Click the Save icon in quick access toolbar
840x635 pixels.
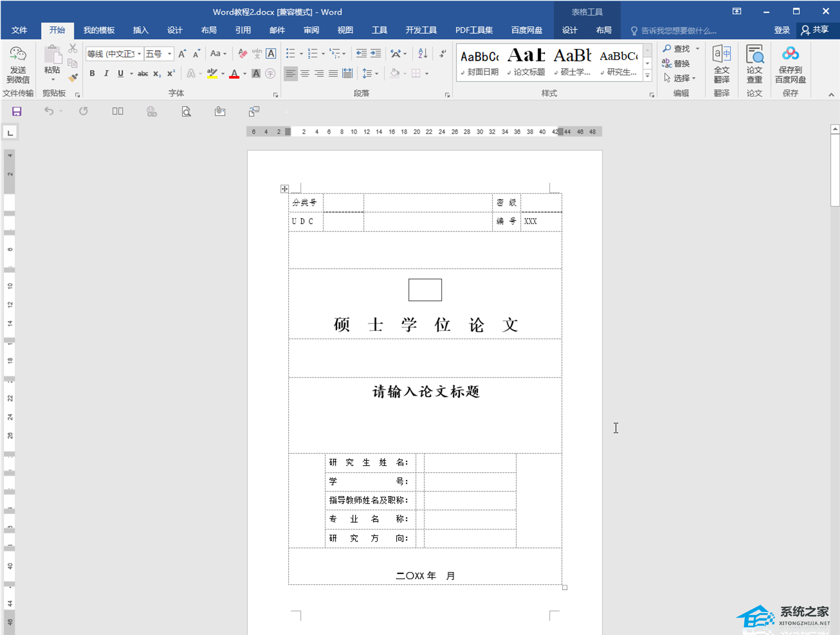click(17, 111)
